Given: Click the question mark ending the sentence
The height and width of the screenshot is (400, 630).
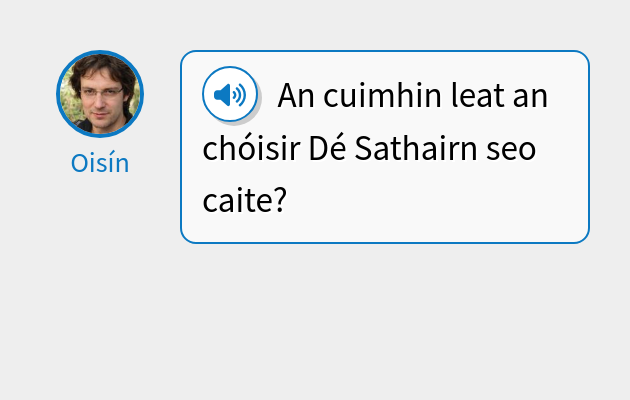Looking at the screenshot, I should pyautogui.click(x=280, y=202).
